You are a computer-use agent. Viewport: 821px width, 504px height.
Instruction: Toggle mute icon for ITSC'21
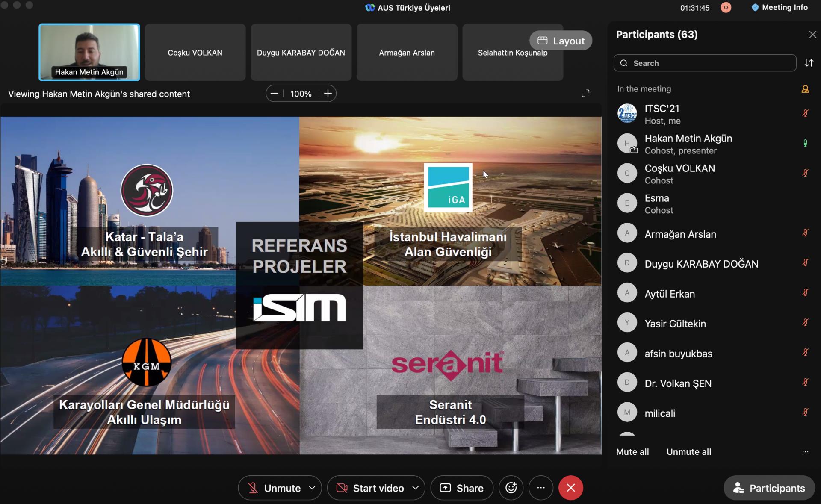tap(805, 113)
